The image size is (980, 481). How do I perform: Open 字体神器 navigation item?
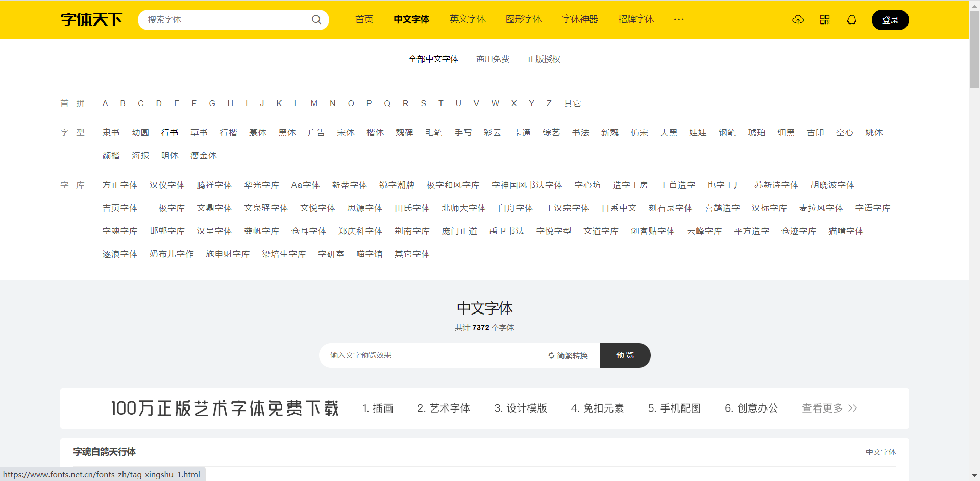tap(580, 19)
